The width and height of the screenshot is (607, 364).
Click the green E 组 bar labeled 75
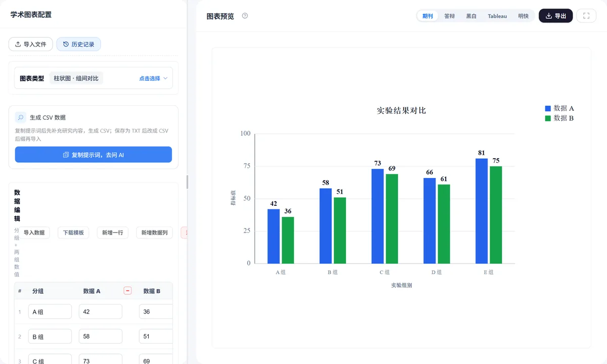[496, 215]
